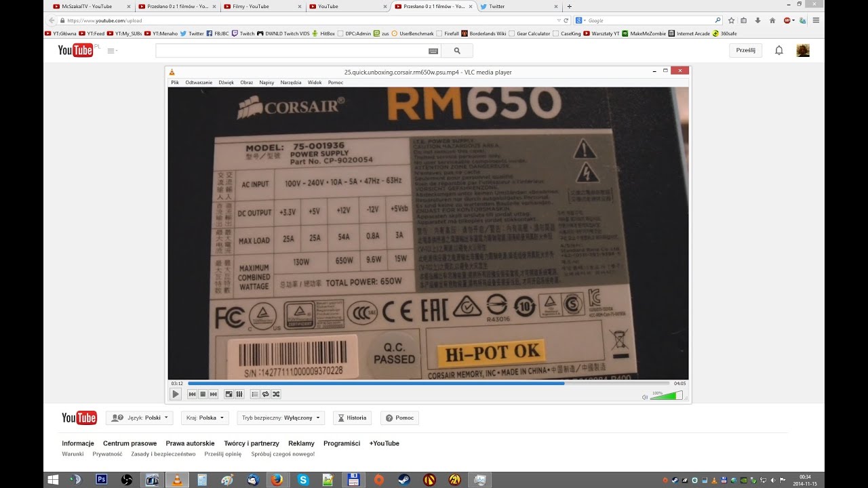Open a new browser tab

coord(569,6)
